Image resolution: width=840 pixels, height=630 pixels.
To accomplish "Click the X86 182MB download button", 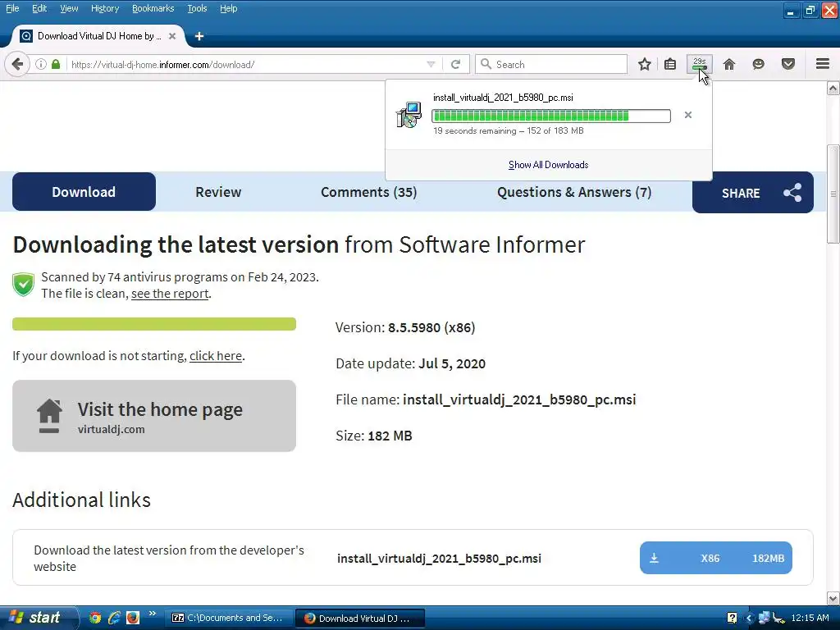I will 715,558.
